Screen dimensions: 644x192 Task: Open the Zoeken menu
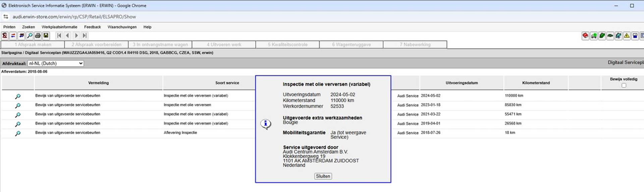point(29,27)
